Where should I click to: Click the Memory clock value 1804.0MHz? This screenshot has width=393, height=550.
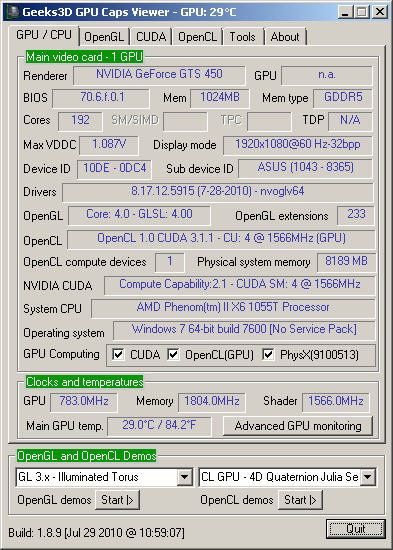[212, 402]
